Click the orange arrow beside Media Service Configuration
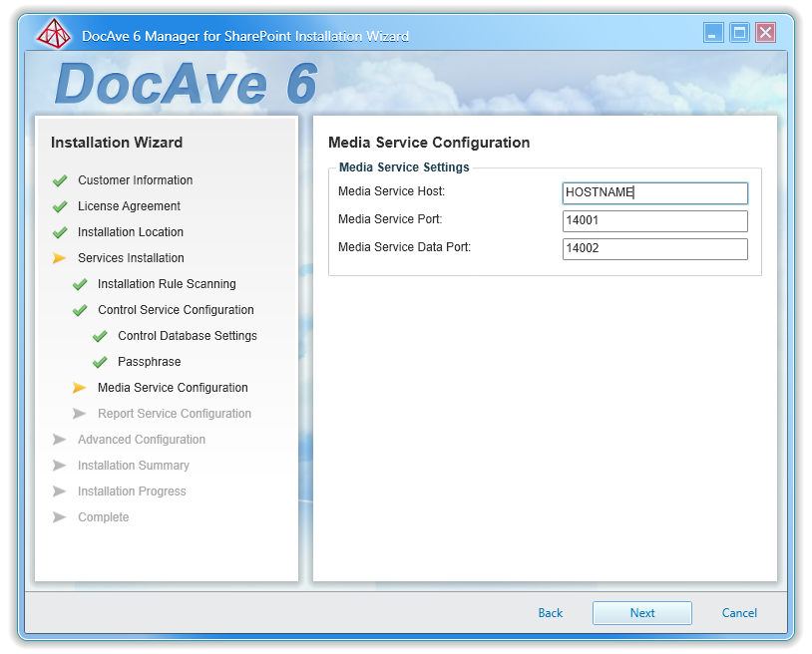Image resolution: width=812 pixels, height=654 pixels. (x=79, y=388)
